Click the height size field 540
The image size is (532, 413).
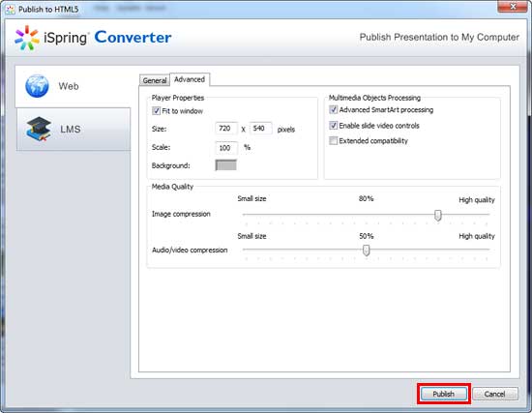coord(260,129)
